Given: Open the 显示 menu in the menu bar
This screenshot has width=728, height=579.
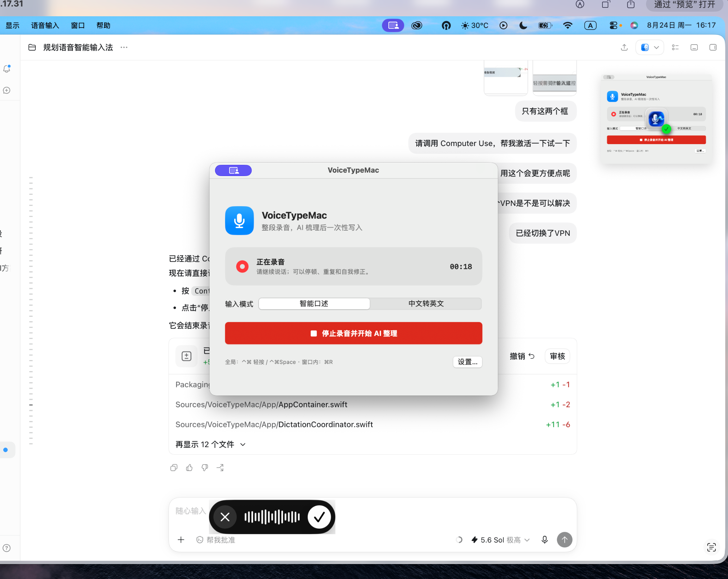Looking at the screenshot, I should pyautogui.click(x=12, y=25).
